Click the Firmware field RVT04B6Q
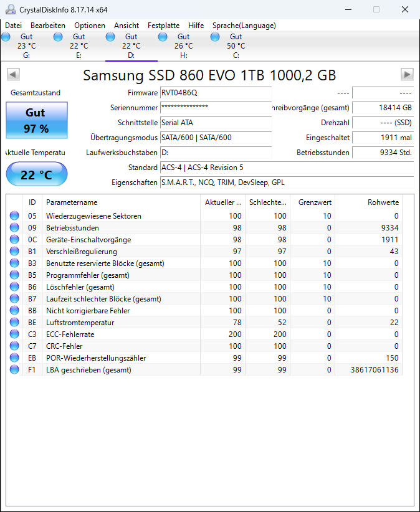420x512 pixels. coord(216,93)
